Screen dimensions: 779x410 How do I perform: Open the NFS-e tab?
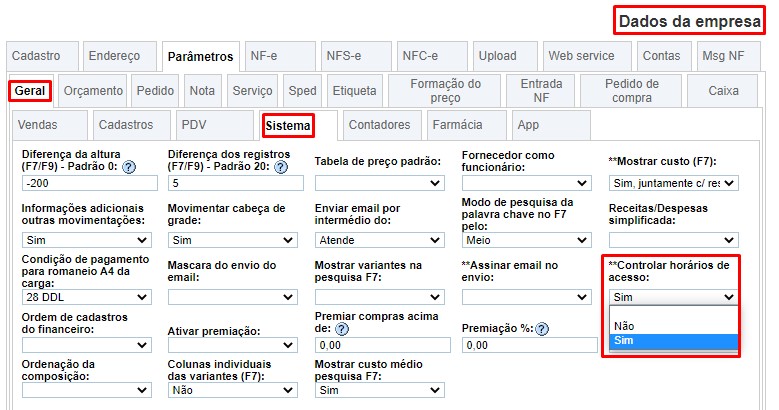(x=356, y=56)
